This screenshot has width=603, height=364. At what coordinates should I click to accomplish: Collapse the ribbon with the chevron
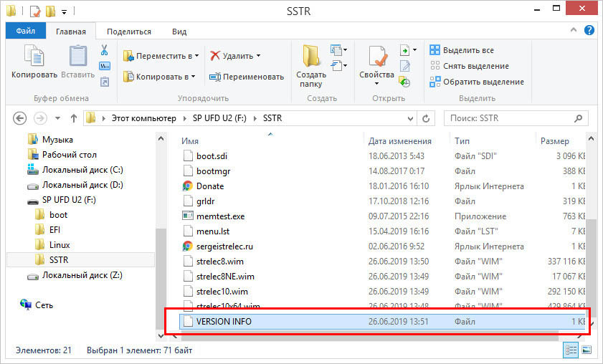click(x=574, y=29)
